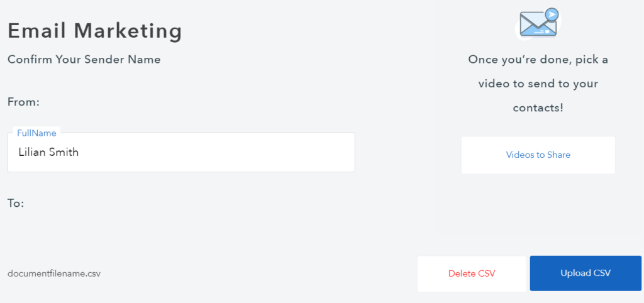Click the play badge on the envelope icon
Screen dimensions: 644x303
click(x=552, y=14)
